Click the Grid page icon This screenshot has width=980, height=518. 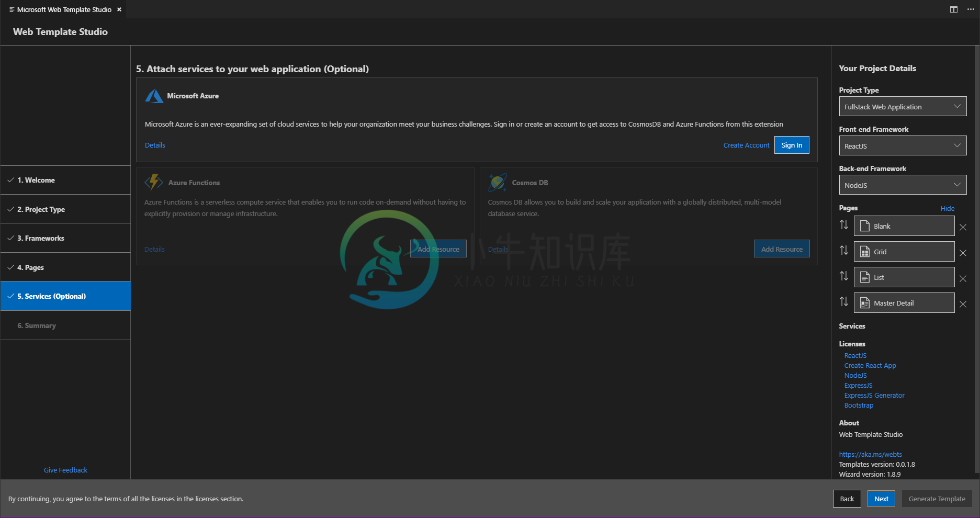[865, 252]
